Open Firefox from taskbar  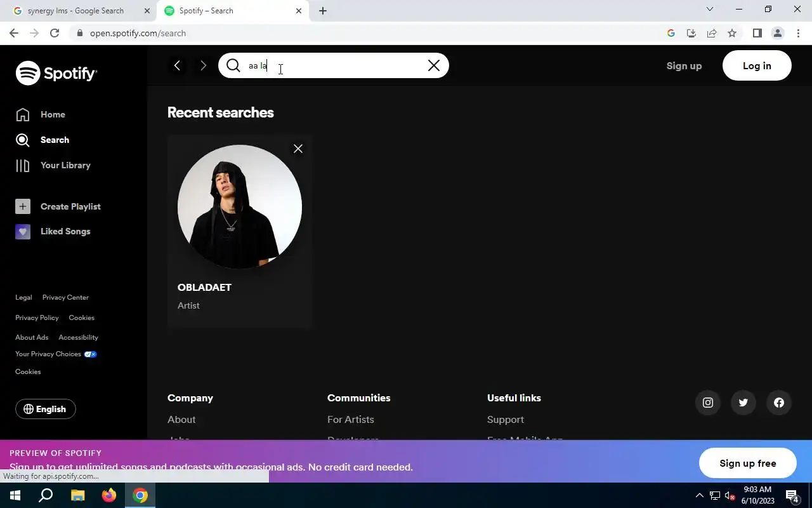109,495
